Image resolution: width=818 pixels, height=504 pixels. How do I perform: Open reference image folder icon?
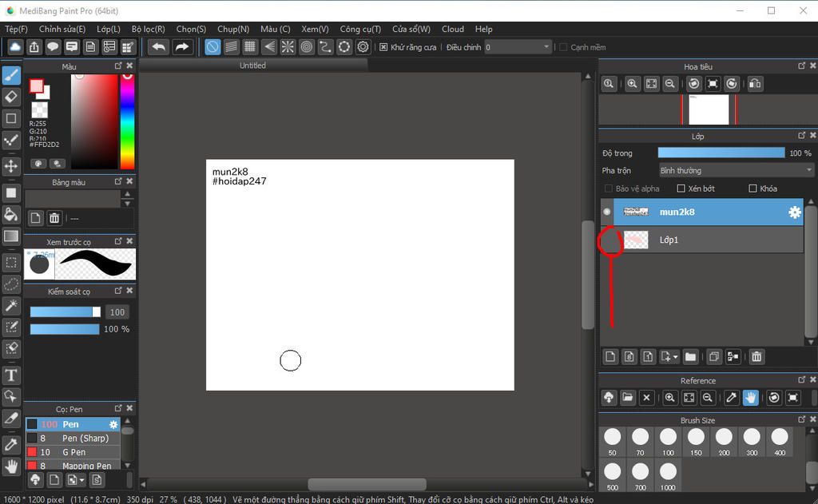point(628,398)
